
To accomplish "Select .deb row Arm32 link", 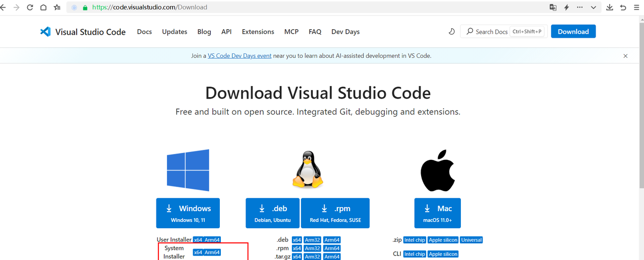I will (x=312, y=240).
